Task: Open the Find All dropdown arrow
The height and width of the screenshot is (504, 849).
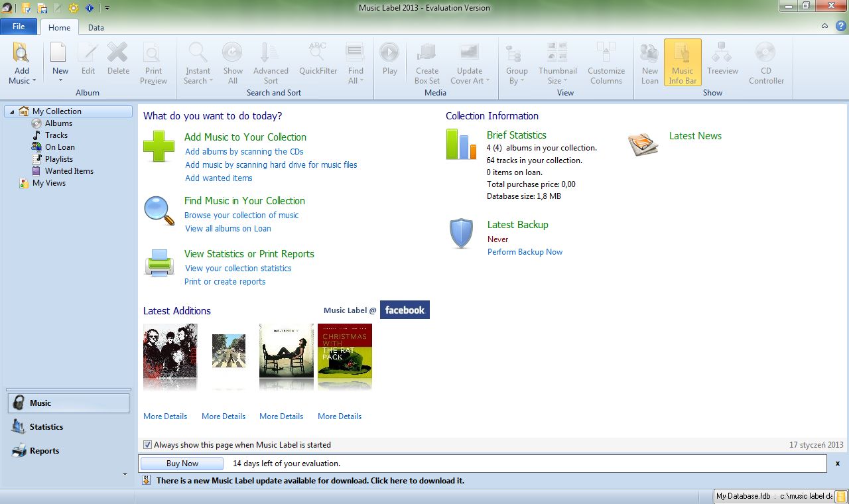Action: 362,81
